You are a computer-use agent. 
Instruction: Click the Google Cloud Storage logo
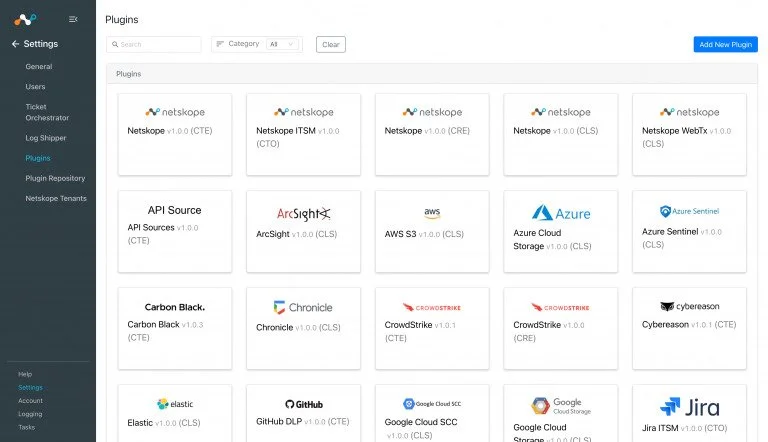pos(561,406)
